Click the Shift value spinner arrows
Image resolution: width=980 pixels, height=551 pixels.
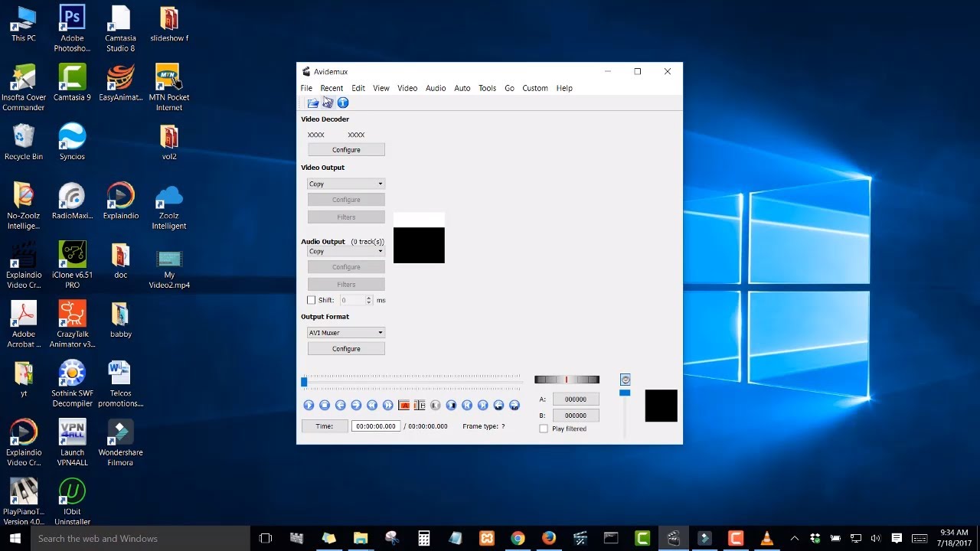369,300
